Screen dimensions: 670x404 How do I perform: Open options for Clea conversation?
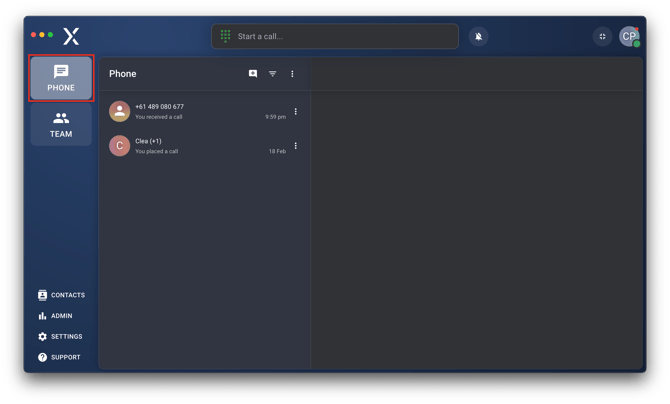pos(296,146)
